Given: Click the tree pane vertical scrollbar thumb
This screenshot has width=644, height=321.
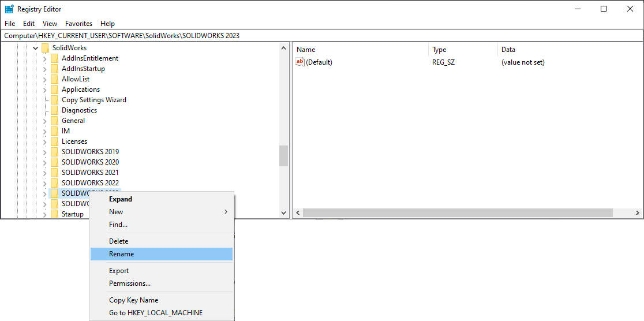Looking at the screenshot, I should click(283, 156).
